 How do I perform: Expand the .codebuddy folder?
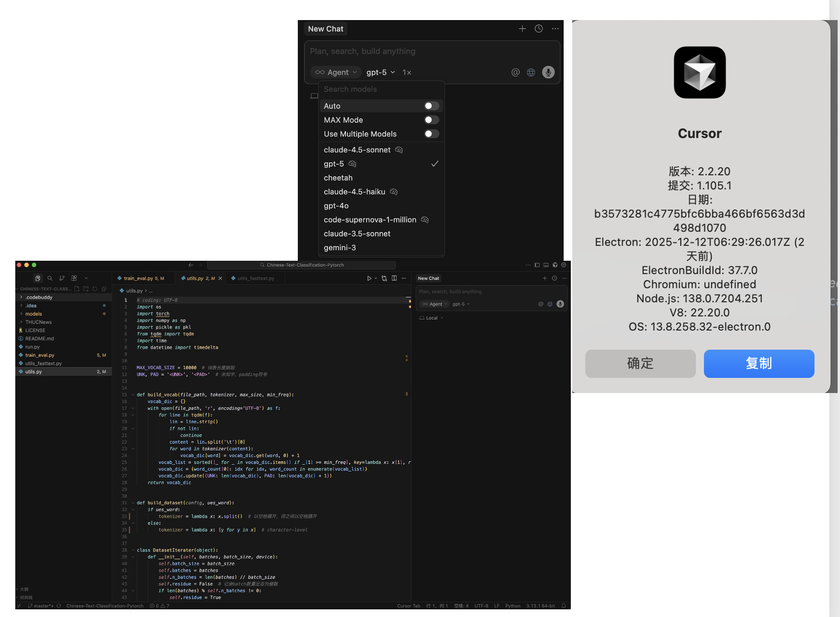[x=63, y=298]
